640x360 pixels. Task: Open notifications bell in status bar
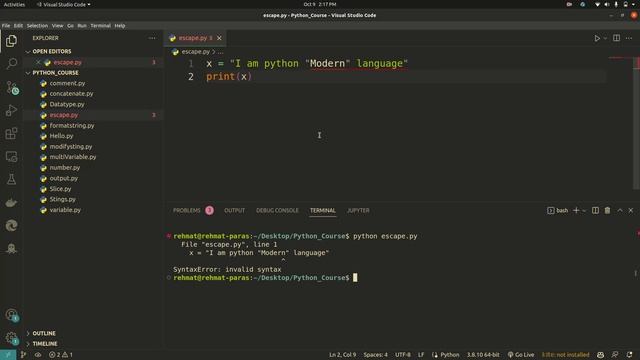[629, 355]
